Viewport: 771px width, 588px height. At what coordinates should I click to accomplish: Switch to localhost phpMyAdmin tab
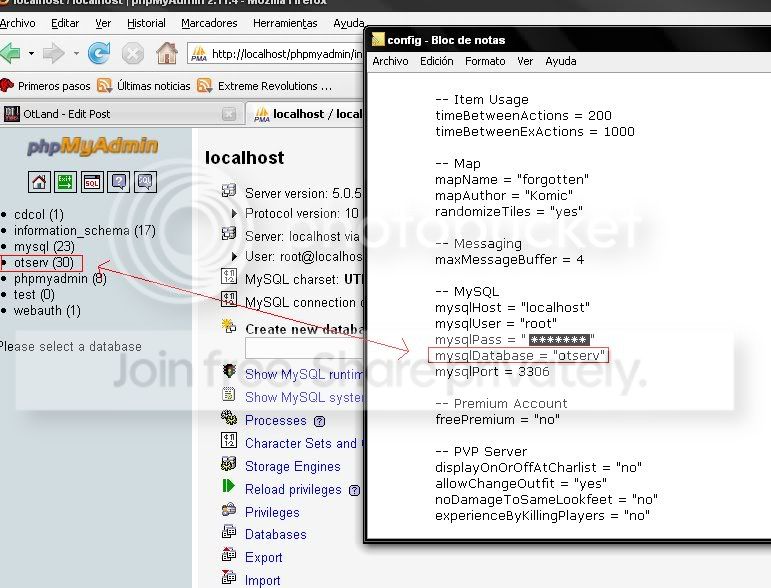[305, 114]
